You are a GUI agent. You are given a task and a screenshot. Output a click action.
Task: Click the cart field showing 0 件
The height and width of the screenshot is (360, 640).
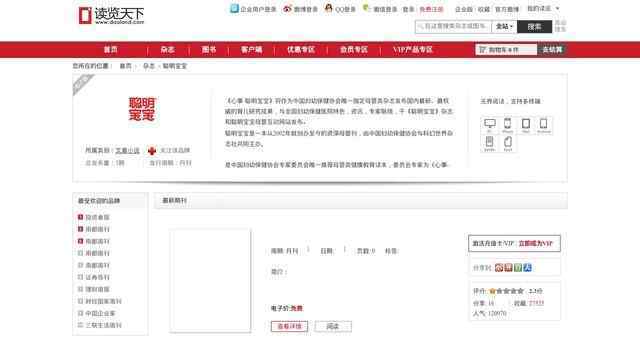tap(506, 49)
